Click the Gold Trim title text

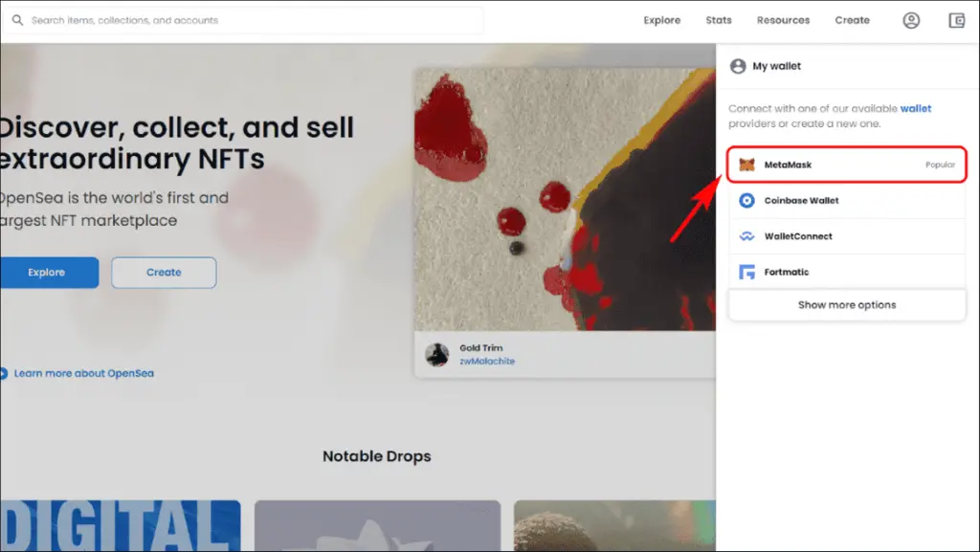click(481, 348)
